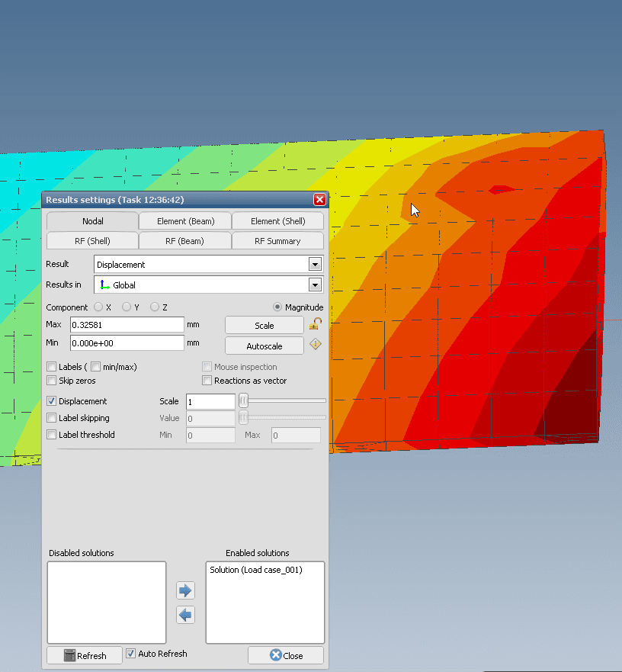Click the lock icon beside Scale button

click(315, 324)
